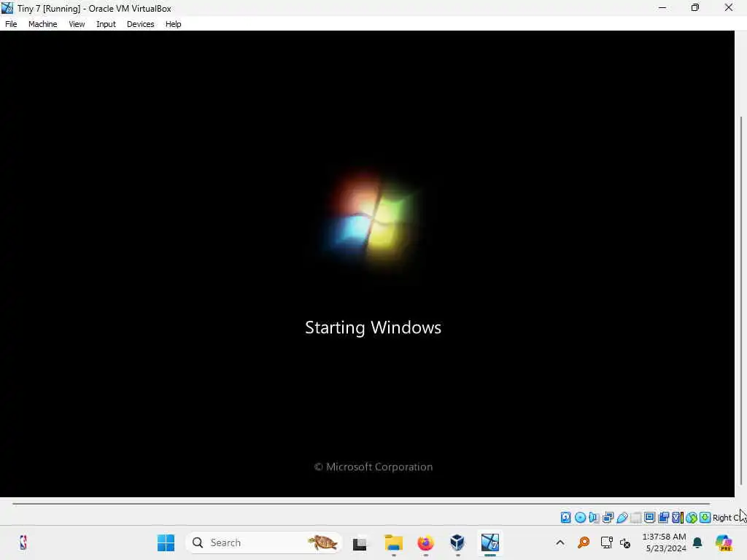Restore down the VirtualBox window
The height and width of the screenshot is (560, 747).
(x=695, y=7)
